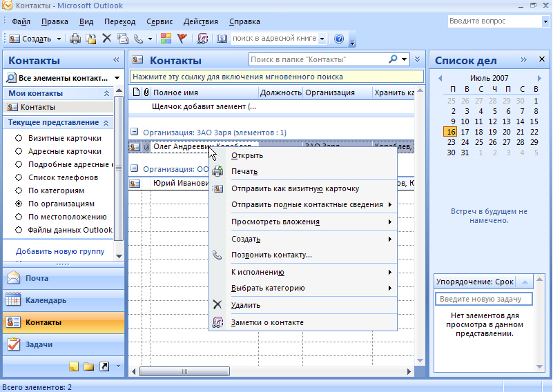Image resolution: width=553 pixels, height=392 pixels.
Task: Choose Delete (Удалить) in context menu
Action: tap(303, 305)
